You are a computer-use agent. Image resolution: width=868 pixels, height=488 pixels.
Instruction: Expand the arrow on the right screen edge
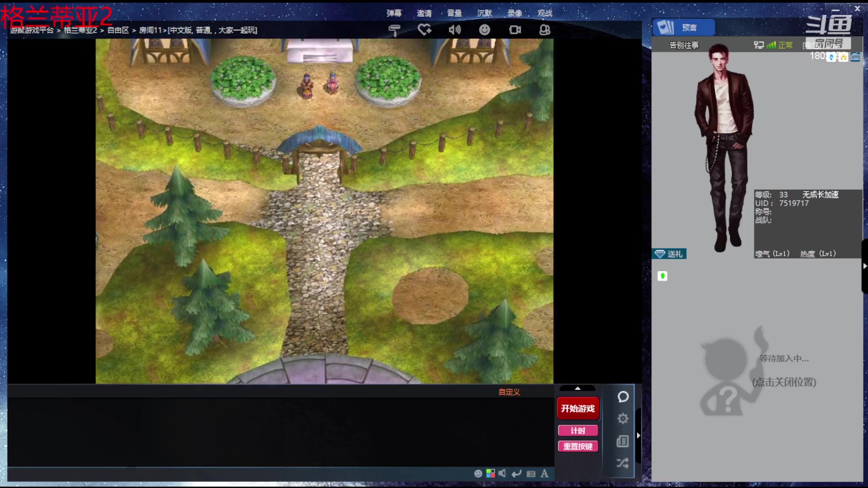click(865, 266)
